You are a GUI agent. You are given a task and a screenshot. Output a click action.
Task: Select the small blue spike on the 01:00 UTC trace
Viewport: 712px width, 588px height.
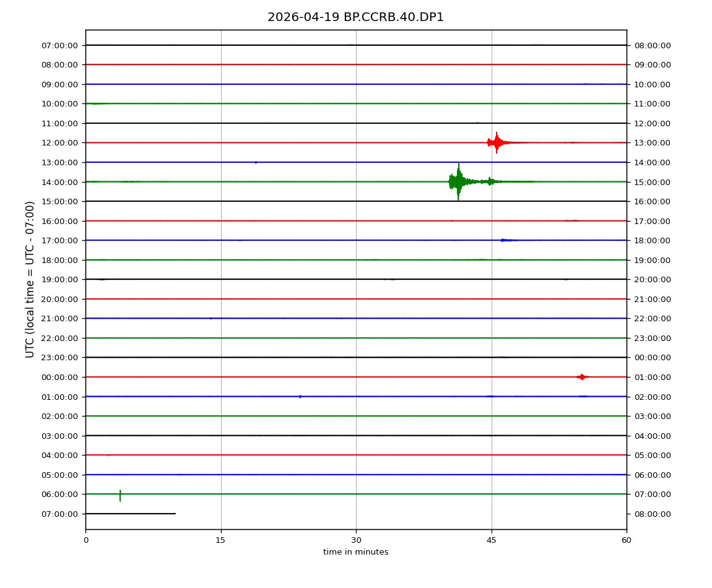pos(300,396)
